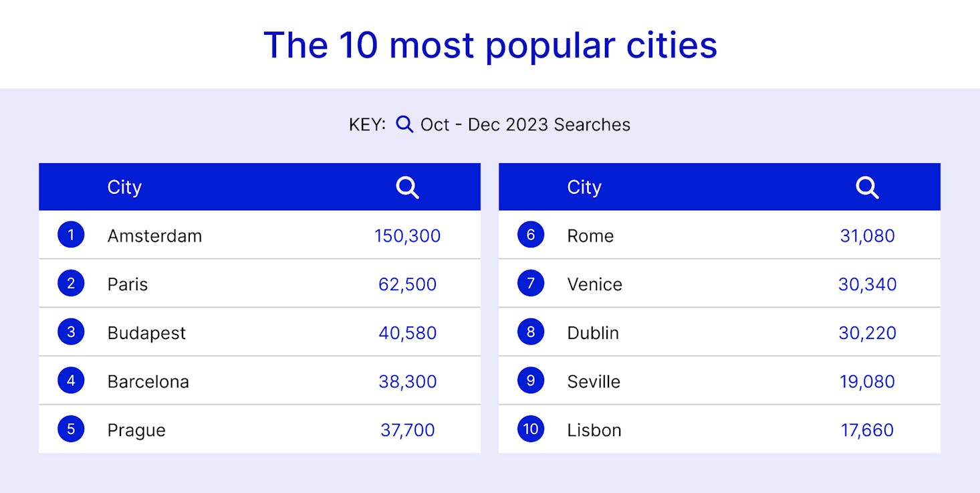Click the number 8 badge next to Dublin

[x=531, y=332]
